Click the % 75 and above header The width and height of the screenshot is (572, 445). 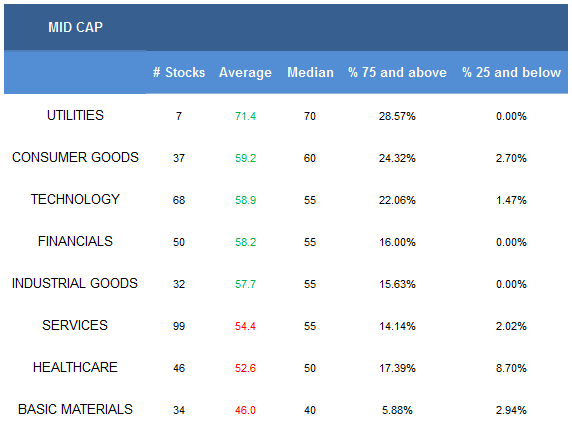pyautogui.click(x=397, y=72)
